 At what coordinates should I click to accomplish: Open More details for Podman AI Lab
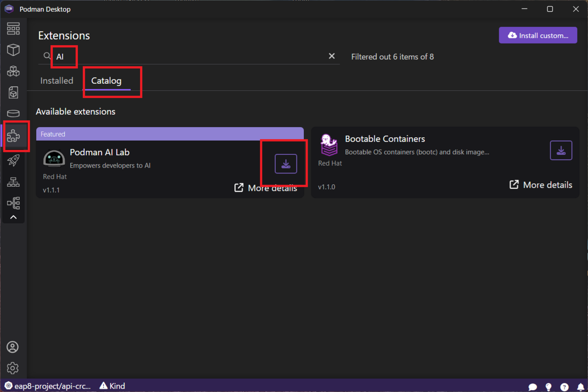click(x=266, y=188)
